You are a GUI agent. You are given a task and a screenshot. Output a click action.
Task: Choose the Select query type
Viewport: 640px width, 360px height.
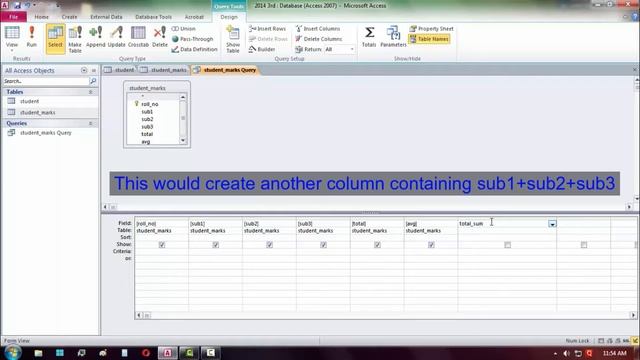point(55,38)
